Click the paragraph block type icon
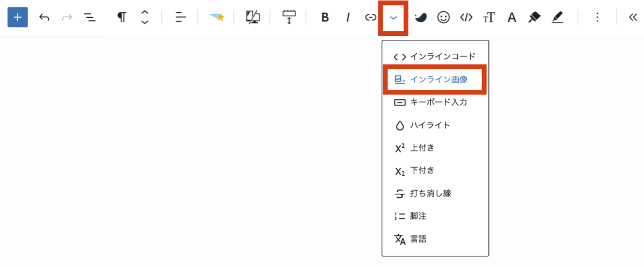Viewport: 644px width, 266px height. 122,18
